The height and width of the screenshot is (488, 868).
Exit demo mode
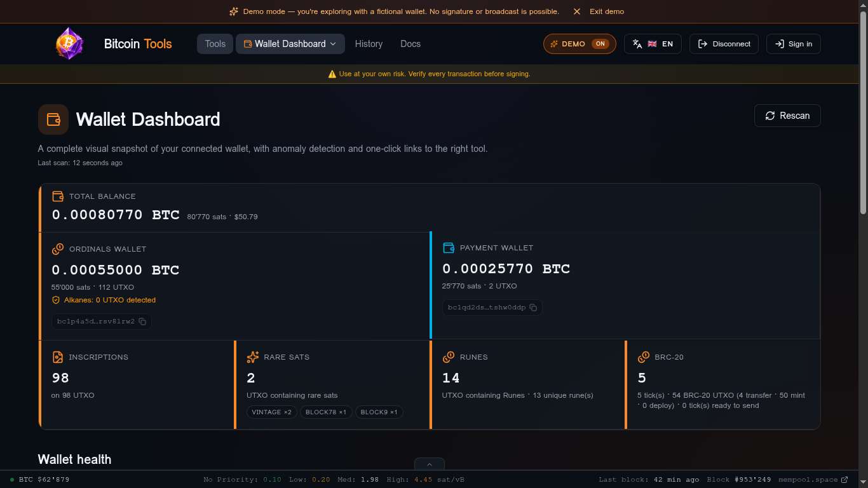tap(607, 11)
